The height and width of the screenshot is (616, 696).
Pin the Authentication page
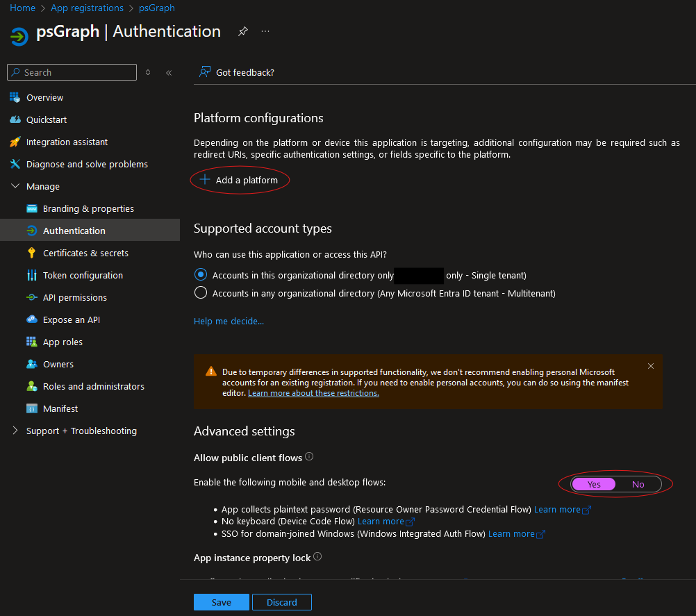[242, 31]
